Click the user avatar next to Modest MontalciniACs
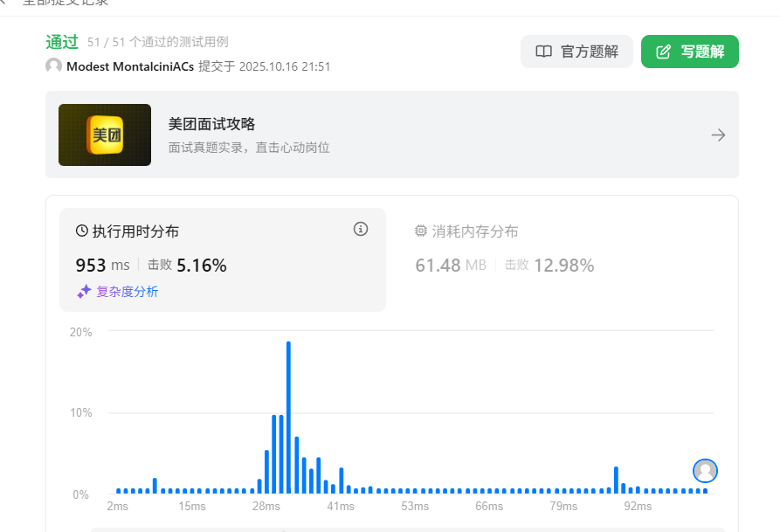The image size is (780, 532). click(x=53, y=66)
